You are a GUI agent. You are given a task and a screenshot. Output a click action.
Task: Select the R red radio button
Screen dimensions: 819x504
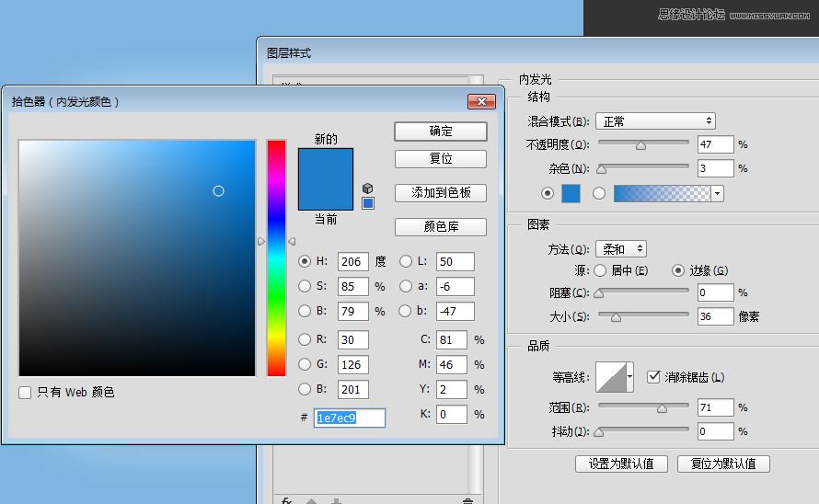[305, 339]
